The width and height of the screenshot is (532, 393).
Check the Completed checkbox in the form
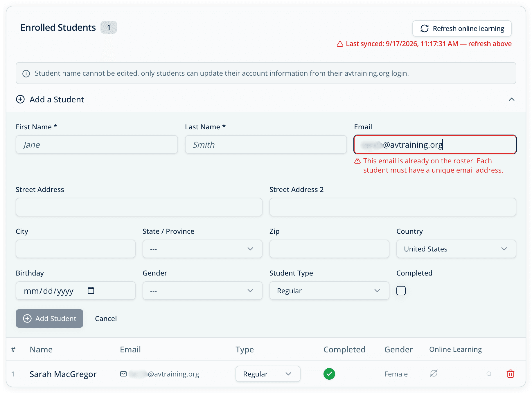401,290
